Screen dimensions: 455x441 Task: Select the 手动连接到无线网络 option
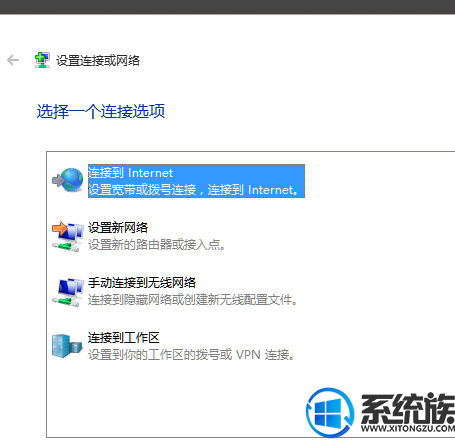(x=142, y=283)
